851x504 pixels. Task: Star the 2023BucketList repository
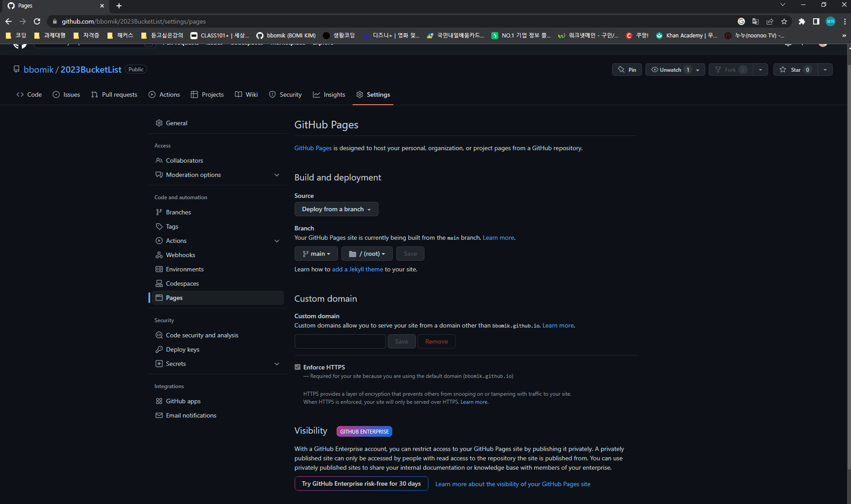796,70
